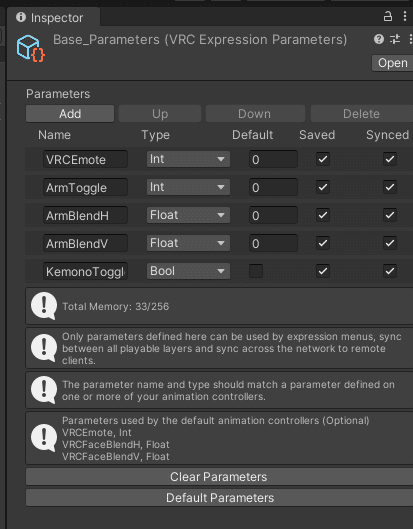
Task: Toggle Saved for VRCEmote
Action: (323, 159)
